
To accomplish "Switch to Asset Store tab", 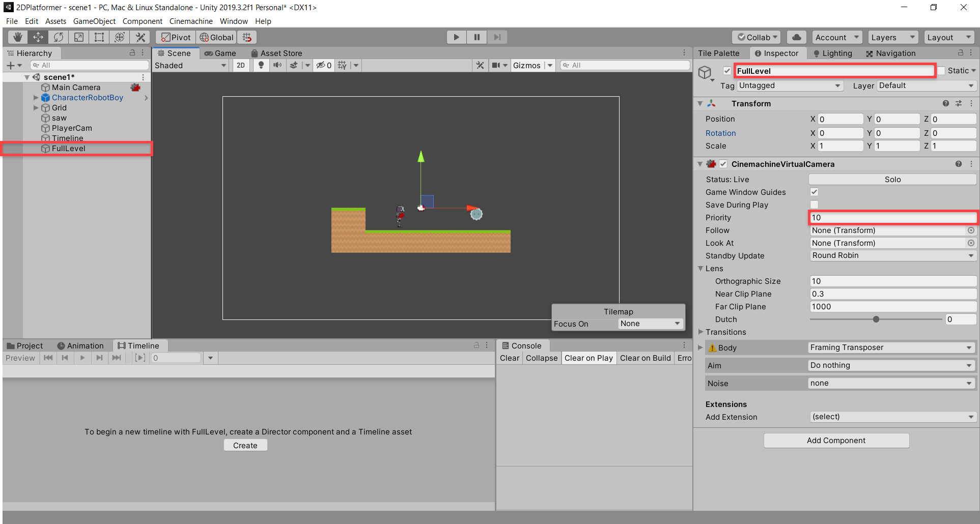I will [276, 53].
